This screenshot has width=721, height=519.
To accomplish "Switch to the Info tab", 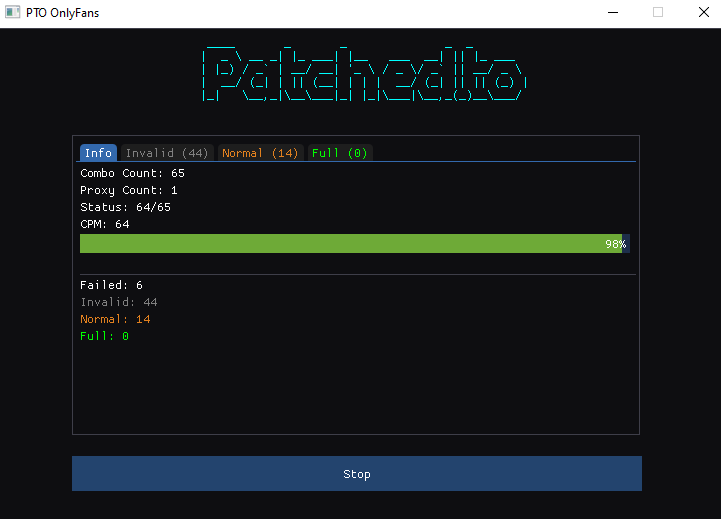I will [98, 153].
